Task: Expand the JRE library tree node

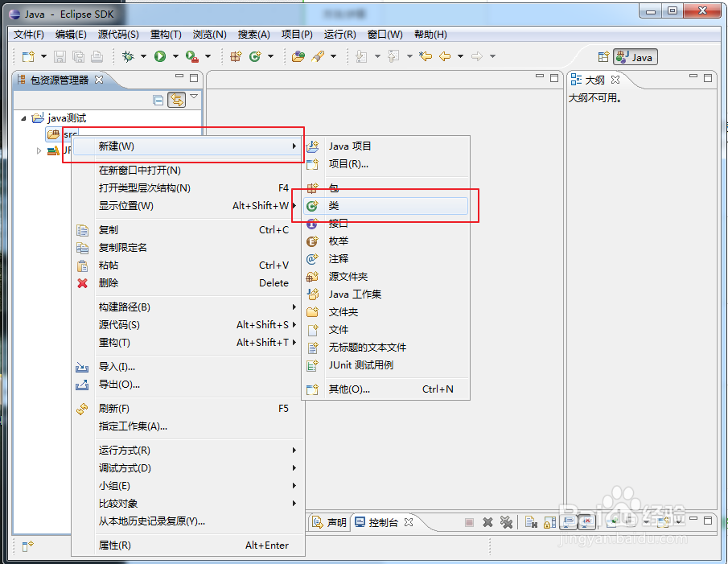Action: click(x=39, y=150)
